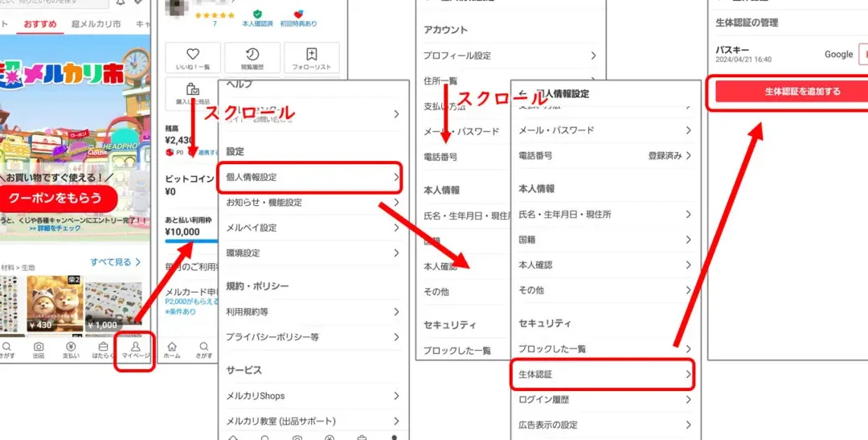Select パスキー Google entry
The width and height of the screenshot is (868, 440).
coord(792,55)
